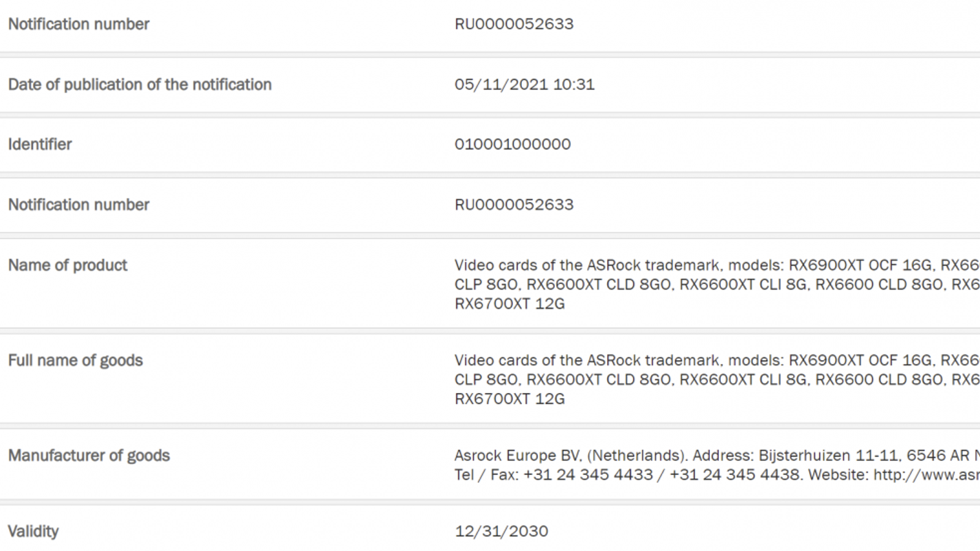Select the Identifier row label
This screenshot has width=980, height=551.
click(x=40, y=144)
